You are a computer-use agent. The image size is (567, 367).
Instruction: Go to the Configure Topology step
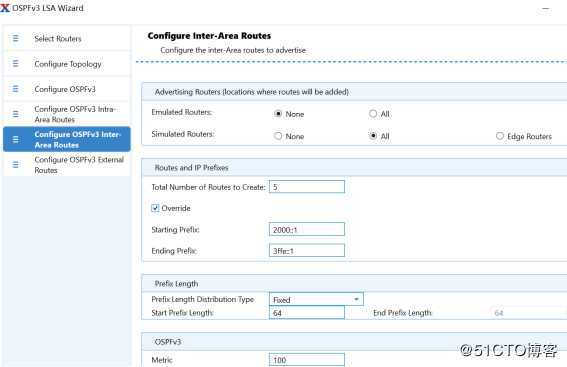tap(67, 64)
